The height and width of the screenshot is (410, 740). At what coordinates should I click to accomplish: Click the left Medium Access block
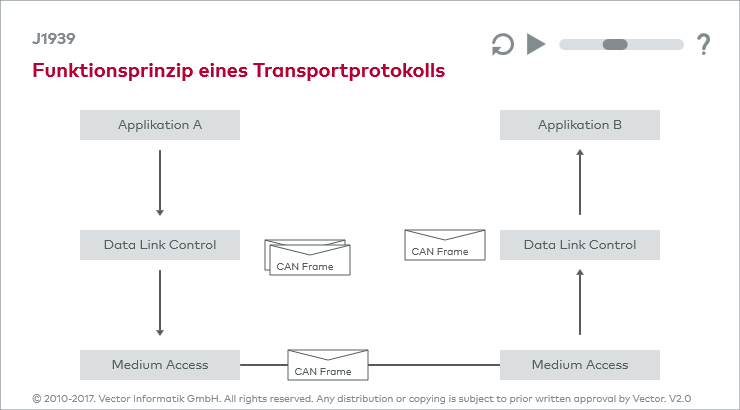point(160,365)
